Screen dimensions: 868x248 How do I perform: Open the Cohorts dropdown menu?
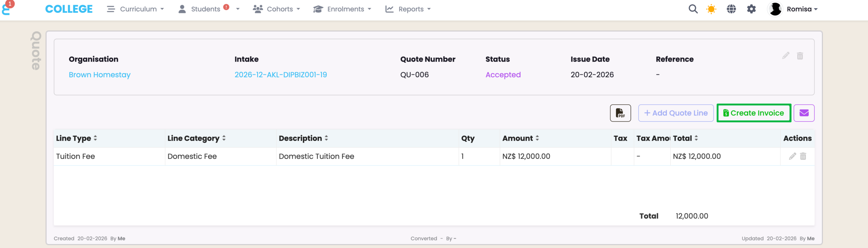[x=276, y=9]
